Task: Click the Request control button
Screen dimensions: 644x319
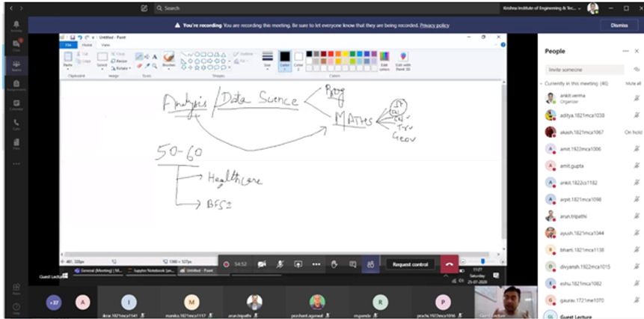Action: (411, 264)
